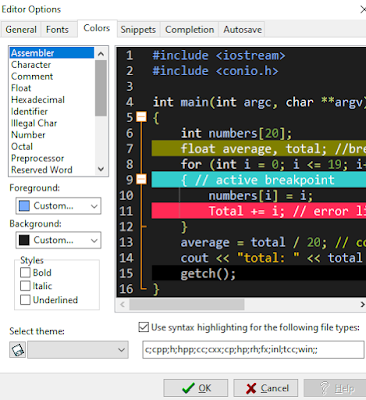Click element list scroll up arrow
The height and width of the screenshot is (400, 366).
(x=101, y=53)
